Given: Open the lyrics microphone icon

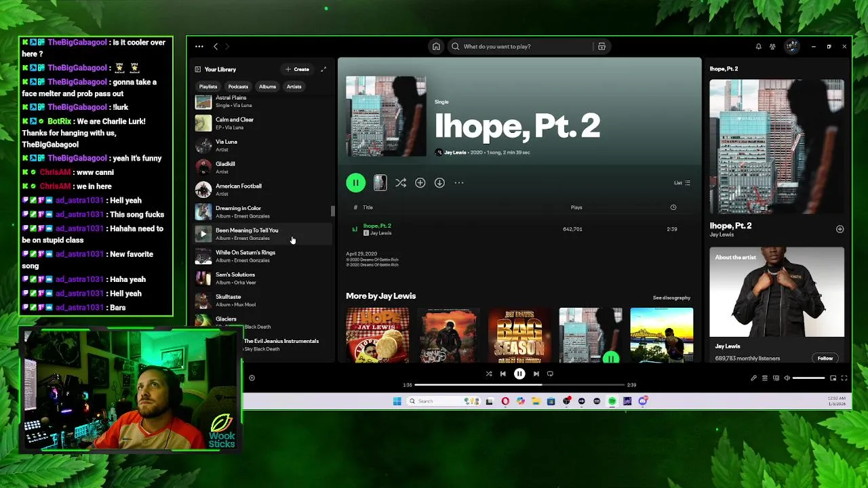Looking at the screenshot, I should [x=753, y=378].
